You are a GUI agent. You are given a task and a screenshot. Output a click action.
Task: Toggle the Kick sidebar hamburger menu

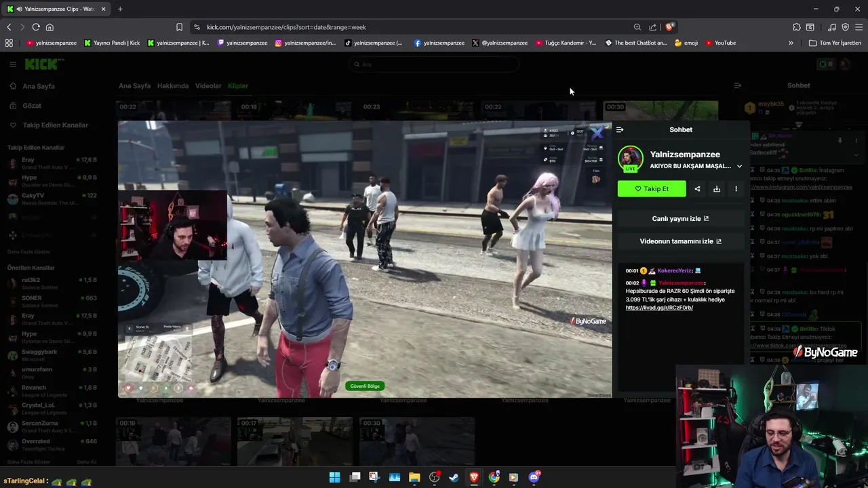point(13,64)
